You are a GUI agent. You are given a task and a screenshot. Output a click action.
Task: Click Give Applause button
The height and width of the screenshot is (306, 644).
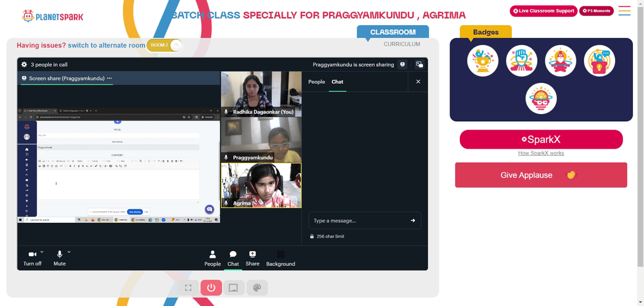[x=542, y=175]
